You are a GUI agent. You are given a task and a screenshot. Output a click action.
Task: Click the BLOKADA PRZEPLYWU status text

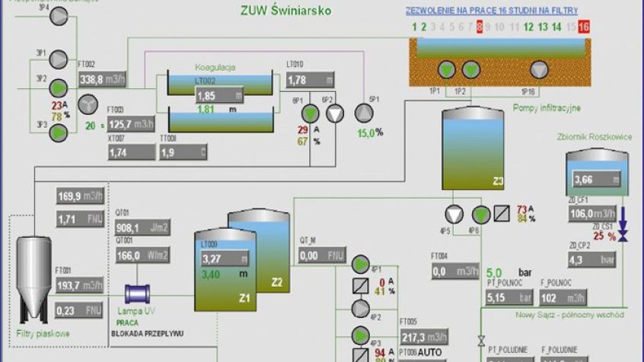click(148, 334)
